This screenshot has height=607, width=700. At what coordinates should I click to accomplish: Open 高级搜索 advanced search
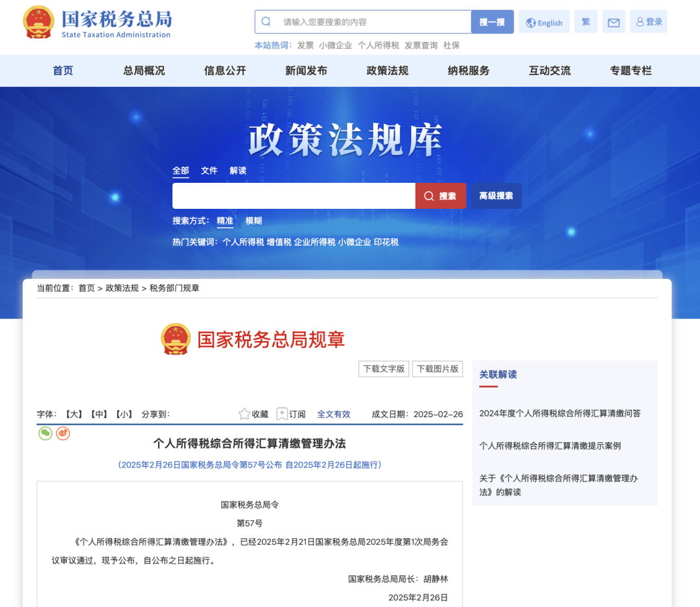495,195
